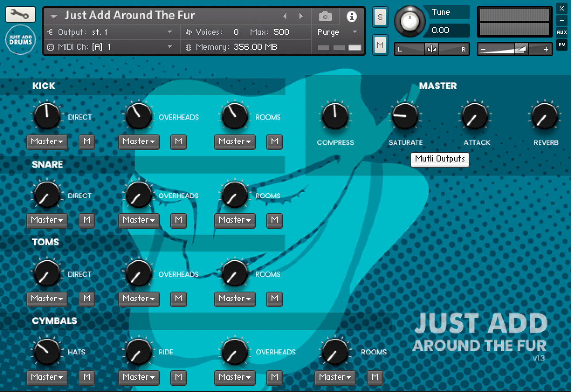Click the Just Add Drums logo
The height and width of the screenshot is (392, 571).
21,40
